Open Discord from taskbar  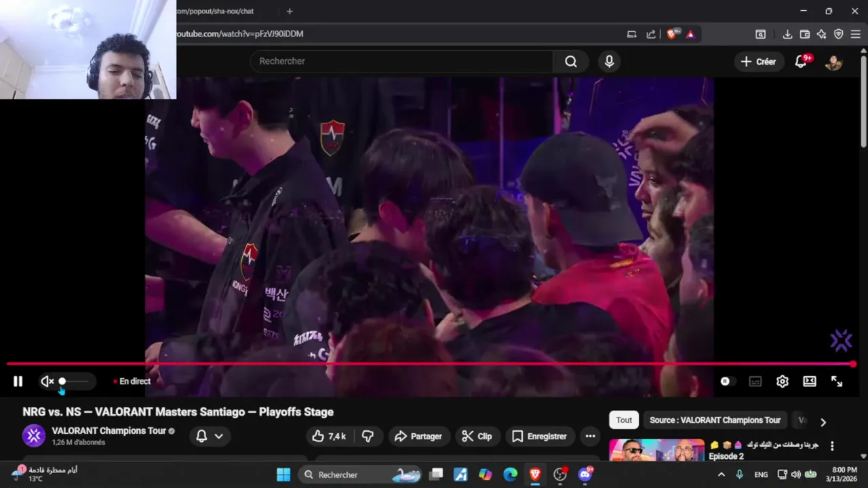(585, 474)
